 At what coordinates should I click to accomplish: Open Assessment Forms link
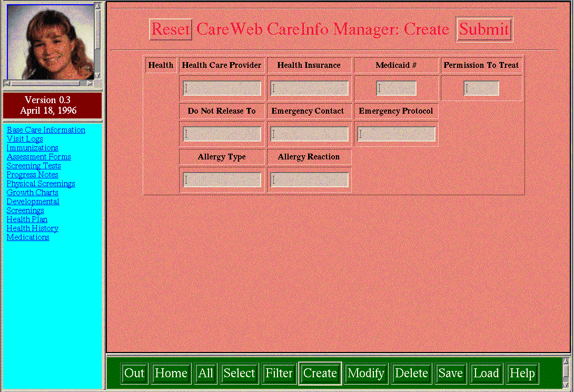(x=39, y=157)
